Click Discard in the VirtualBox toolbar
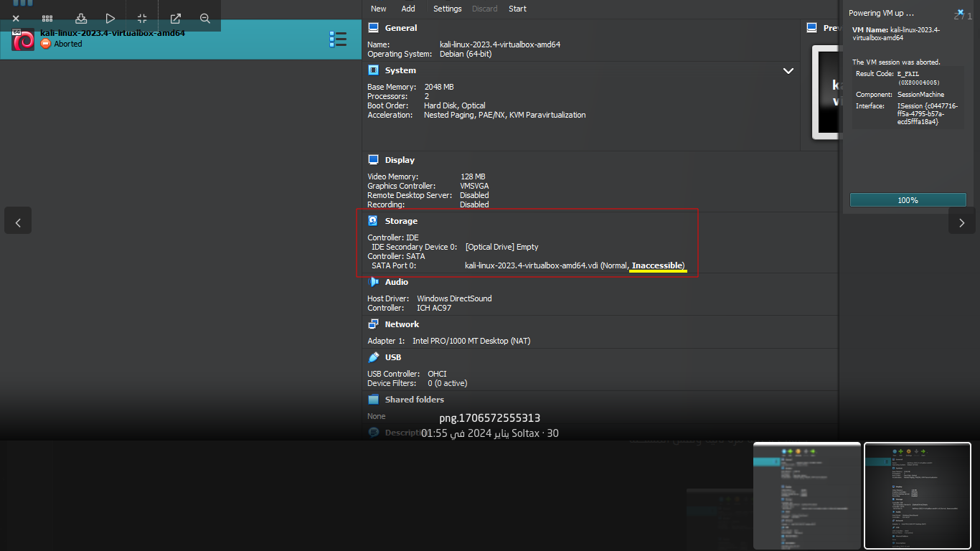 (485, 9)
